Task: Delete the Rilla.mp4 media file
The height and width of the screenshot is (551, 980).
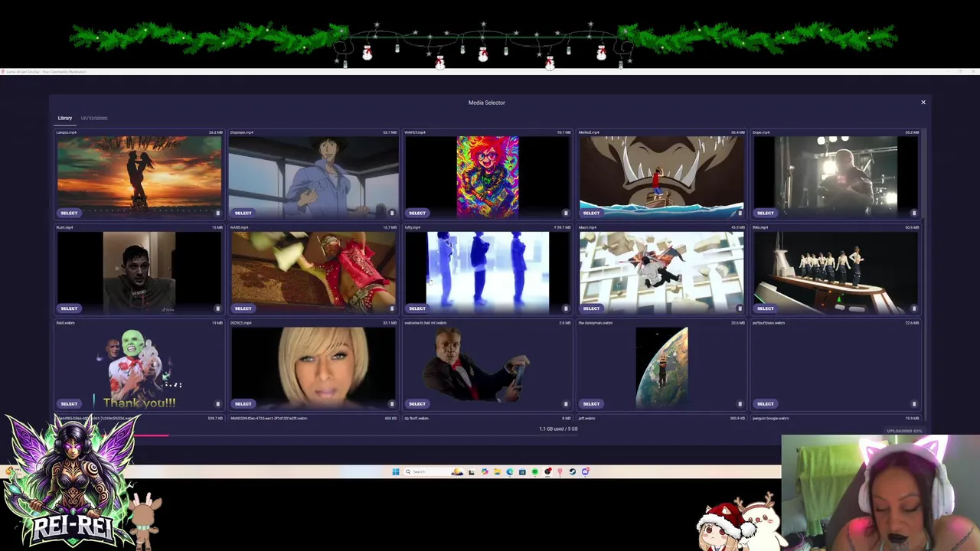Action: pos(913,308)
